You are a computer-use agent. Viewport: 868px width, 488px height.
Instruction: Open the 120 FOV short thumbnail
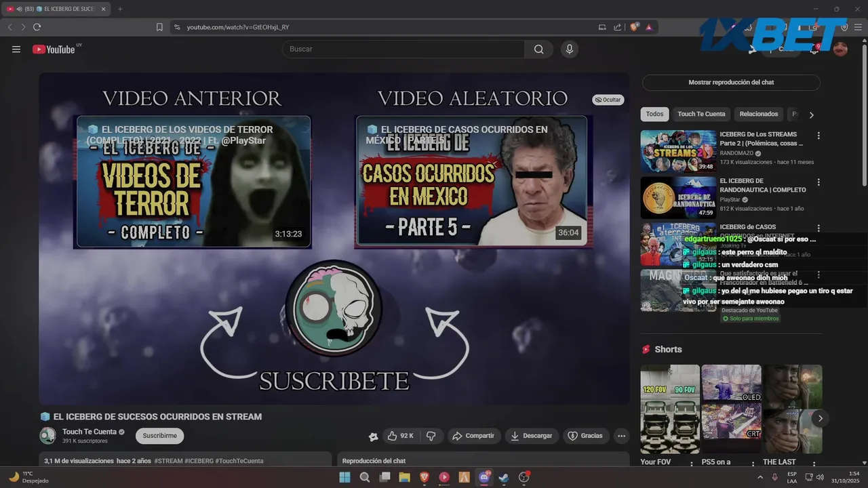click(x=670, y=409)
